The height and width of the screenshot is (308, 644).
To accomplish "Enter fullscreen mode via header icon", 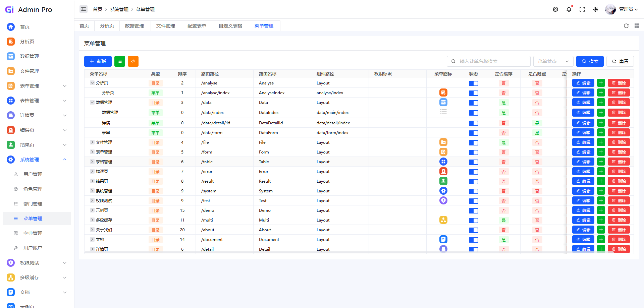I will click(582, 9).
